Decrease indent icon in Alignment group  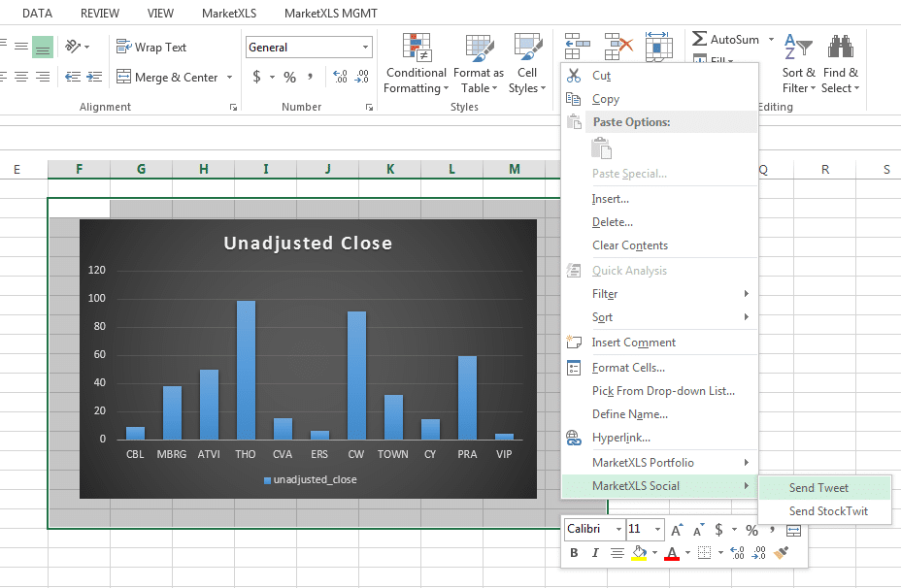(x=73, y=77)
